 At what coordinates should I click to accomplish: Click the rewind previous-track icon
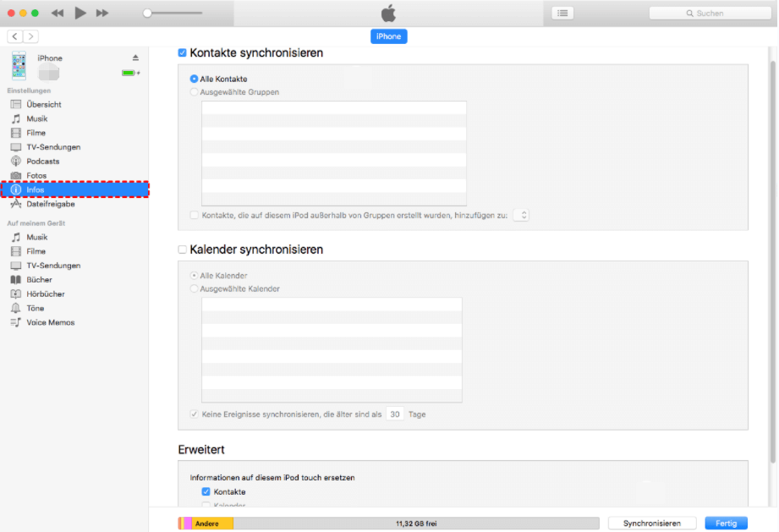58,14
